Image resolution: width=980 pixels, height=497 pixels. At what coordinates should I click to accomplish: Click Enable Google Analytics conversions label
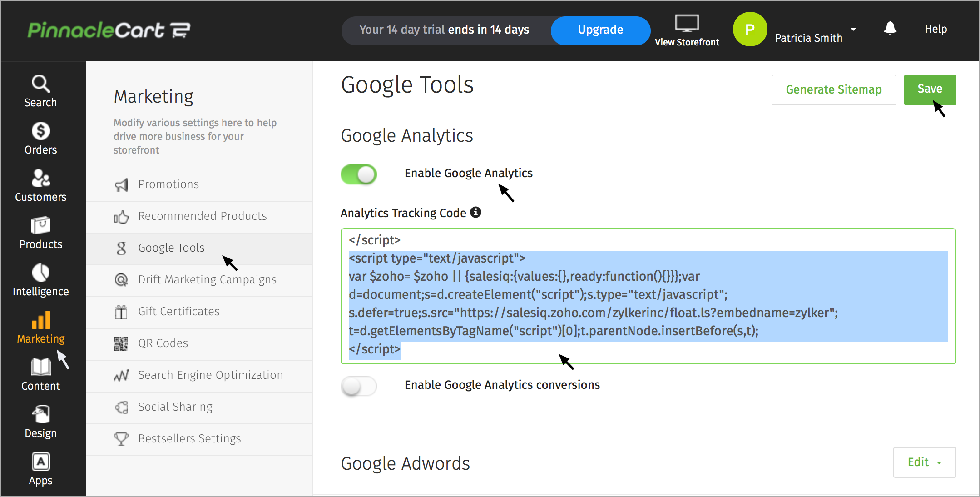(502, 385)
